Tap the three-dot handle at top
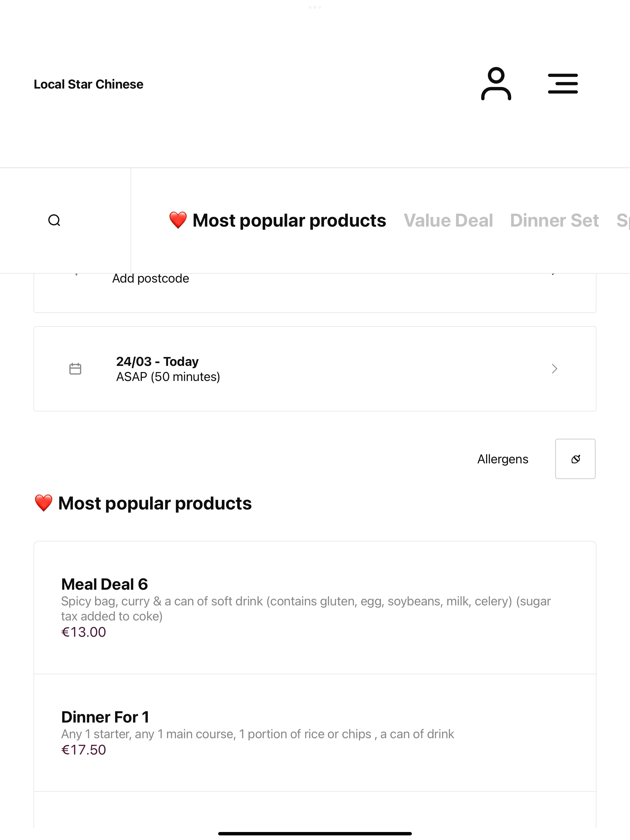Screen dimensions: 630x840 pos(315,7)
